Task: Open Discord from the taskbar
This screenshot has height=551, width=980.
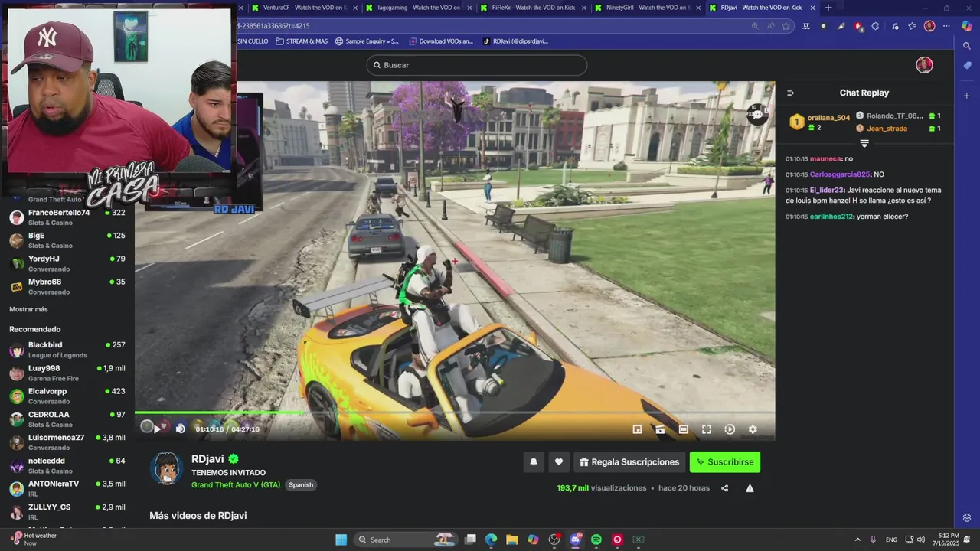Action: [x=576, y=540]
